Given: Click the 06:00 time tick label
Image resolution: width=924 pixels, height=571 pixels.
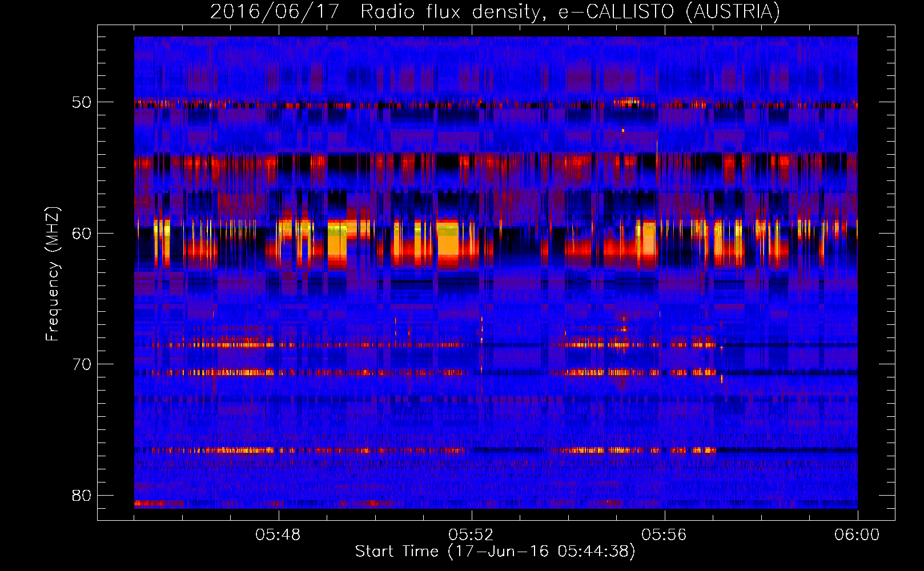Looking at the screenshot, I should click(857, 535).
